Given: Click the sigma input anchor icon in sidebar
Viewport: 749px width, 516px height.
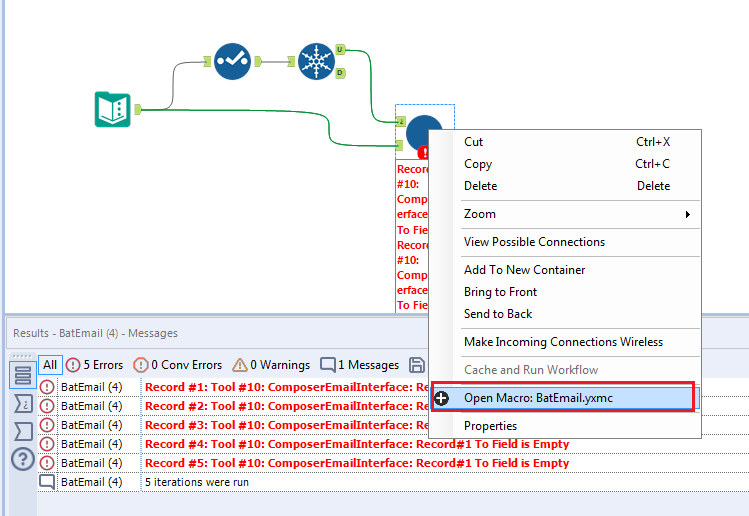Looking at the screenshot, I should pos(22,404).
